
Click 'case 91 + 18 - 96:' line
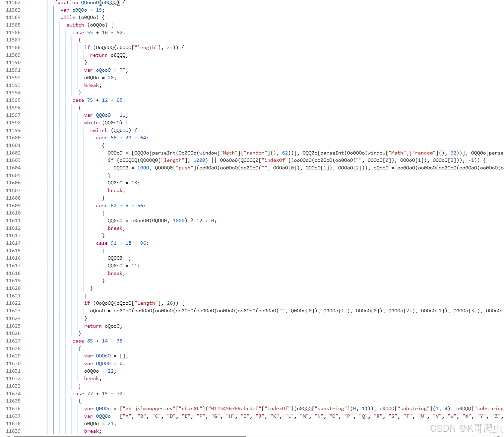point(122,243)
